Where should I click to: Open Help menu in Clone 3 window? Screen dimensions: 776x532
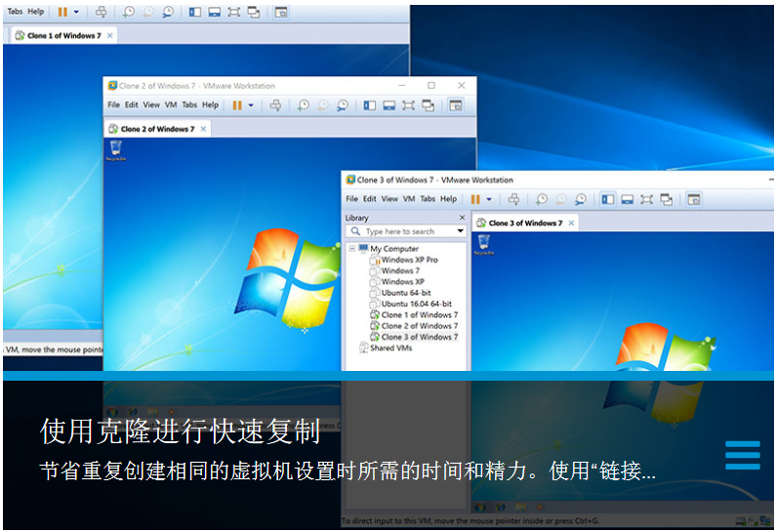click(x=448, y=199)
